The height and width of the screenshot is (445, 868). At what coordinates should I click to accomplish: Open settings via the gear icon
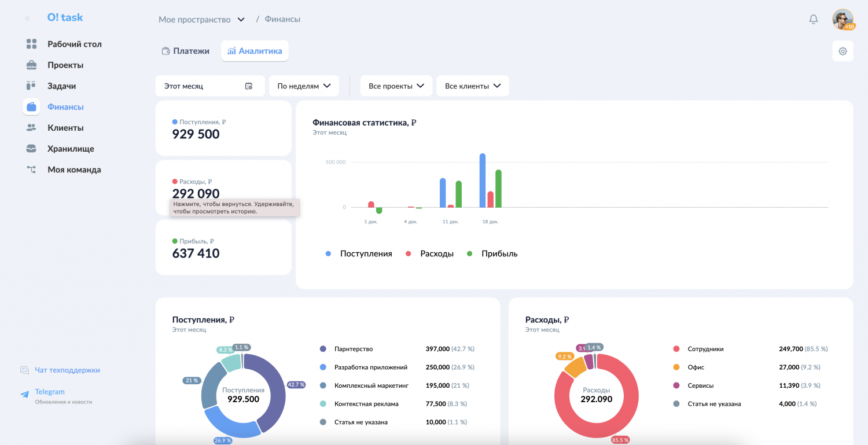(x=843, y=51)
